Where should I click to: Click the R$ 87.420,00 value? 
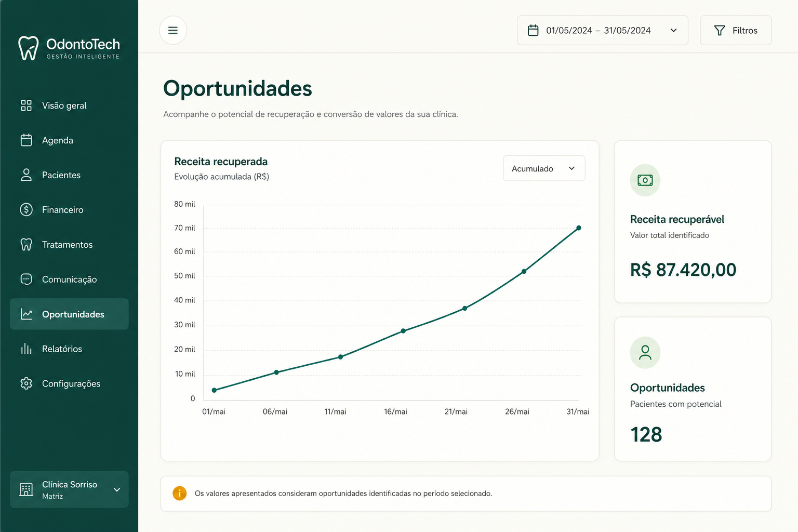tap(683, 270)
